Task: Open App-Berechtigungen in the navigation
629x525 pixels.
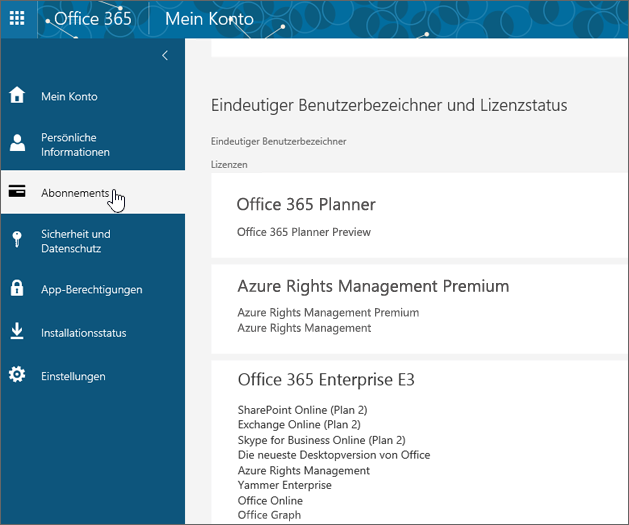Action: tap(93, 289)
